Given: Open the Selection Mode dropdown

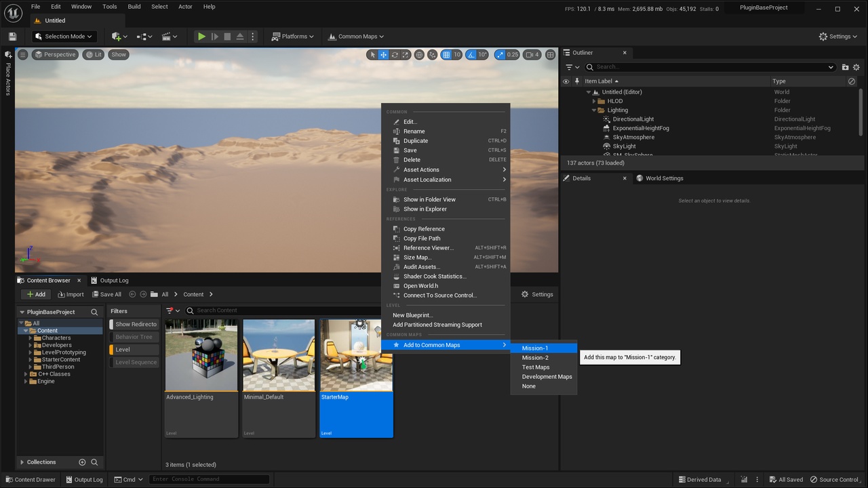Looking at the screenshot, I should click(64, 37).
